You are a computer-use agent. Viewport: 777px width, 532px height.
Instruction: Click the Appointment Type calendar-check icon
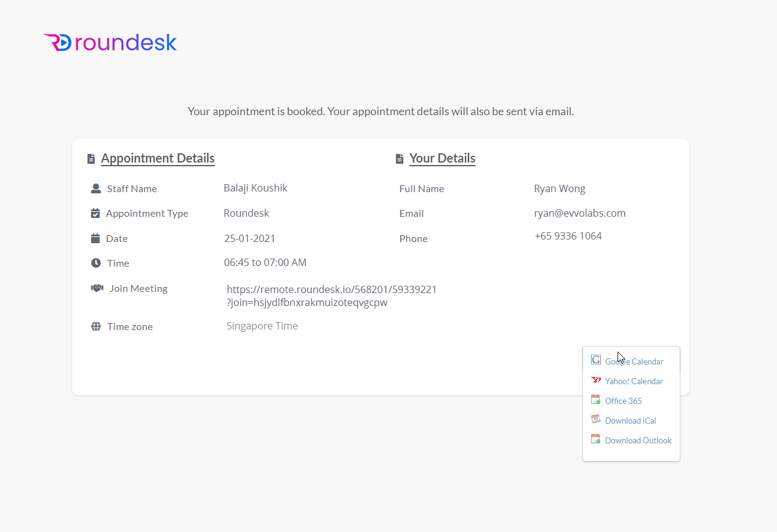95,213
